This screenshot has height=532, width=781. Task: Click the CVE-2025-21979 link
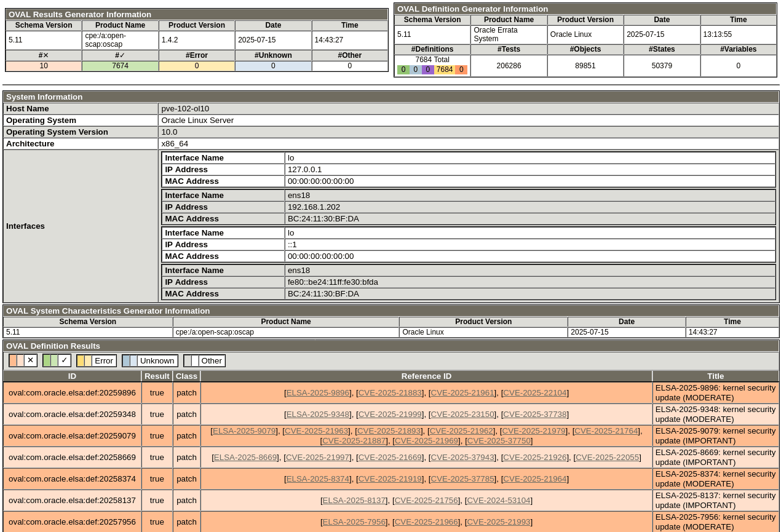(534, 431)
